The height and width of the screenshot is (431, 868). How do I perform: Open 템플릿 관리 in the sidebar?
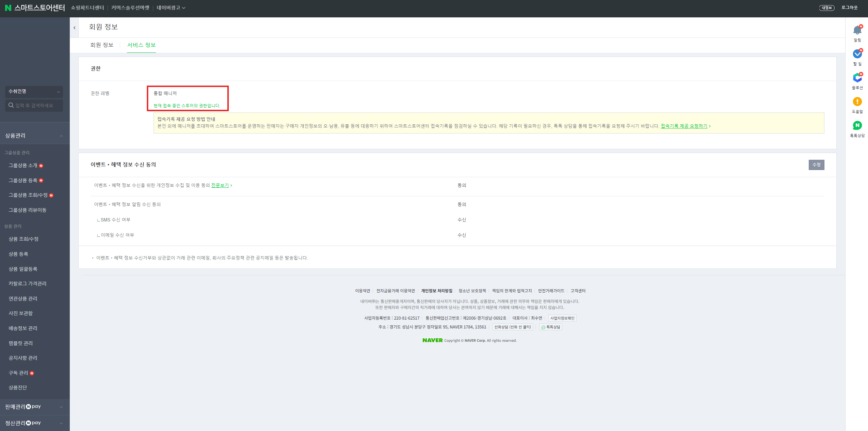pos(20,343)
